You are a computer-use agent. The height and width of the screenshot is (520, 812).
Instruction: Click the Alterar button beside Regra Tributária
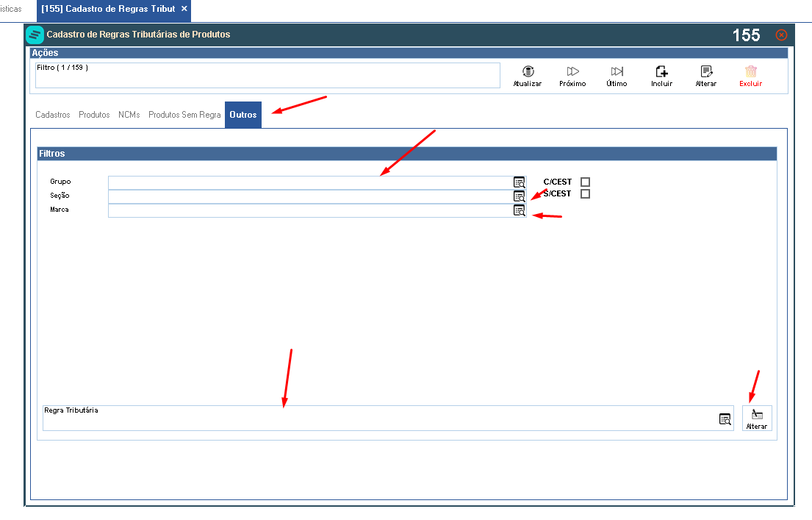pyautogui.click(x=757, y=419)
